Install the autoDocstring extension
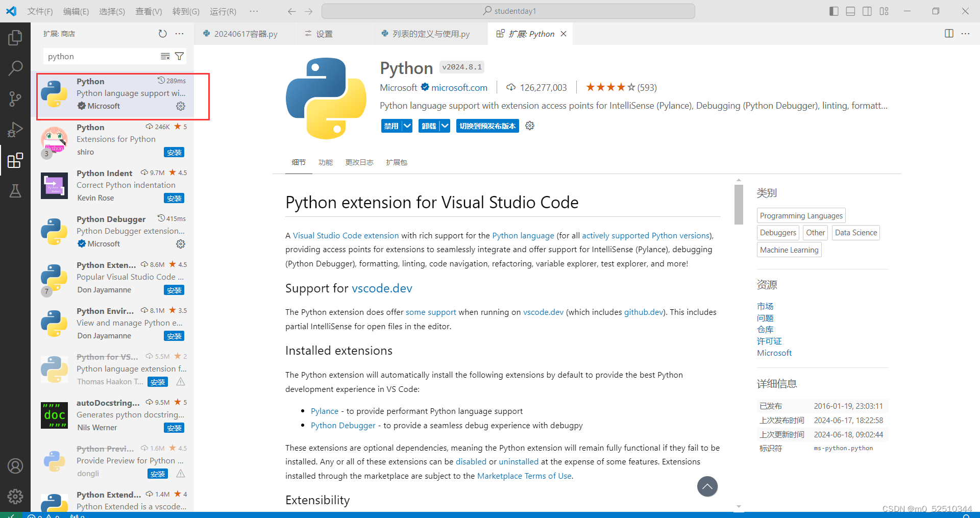The image size is (980, 518). pos(174,428)
